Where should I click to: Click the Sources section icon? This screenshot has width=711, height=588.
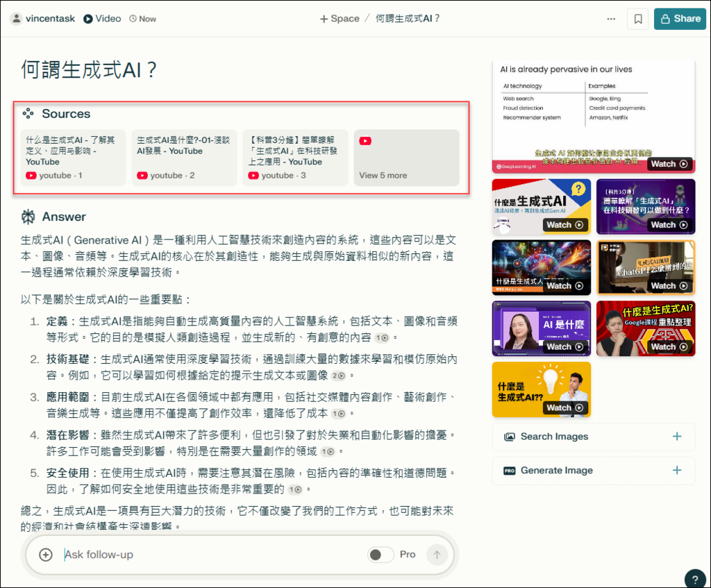28,113
